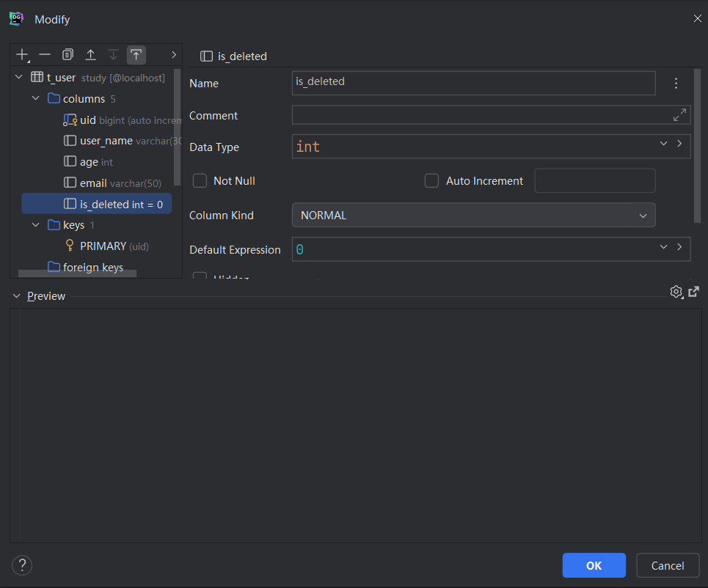The image size is (708, 588).
Task: Click the Comment input field
Action: [x=481, y=115]
